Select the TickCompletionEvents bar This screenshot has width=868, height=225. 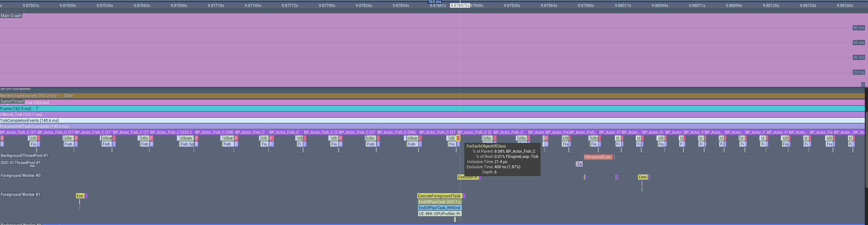tap(432, 121)
